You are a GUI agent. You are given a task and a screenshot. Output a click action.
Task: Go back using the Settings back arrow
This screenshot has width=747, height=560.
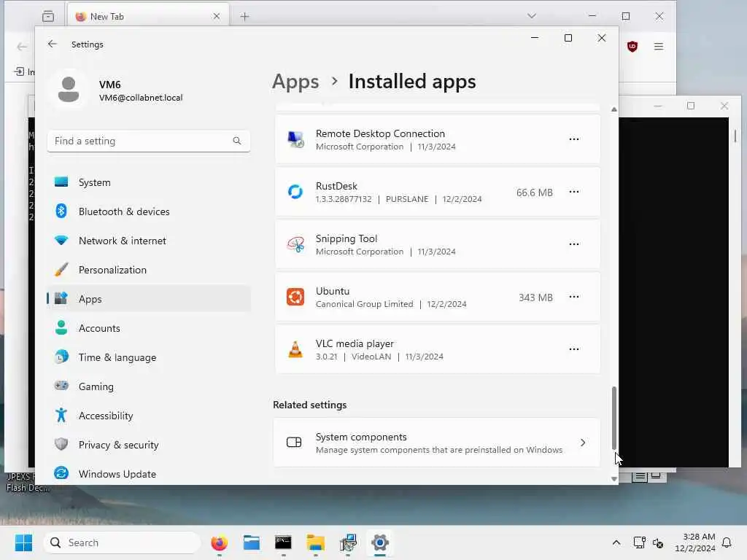(53, 44)
